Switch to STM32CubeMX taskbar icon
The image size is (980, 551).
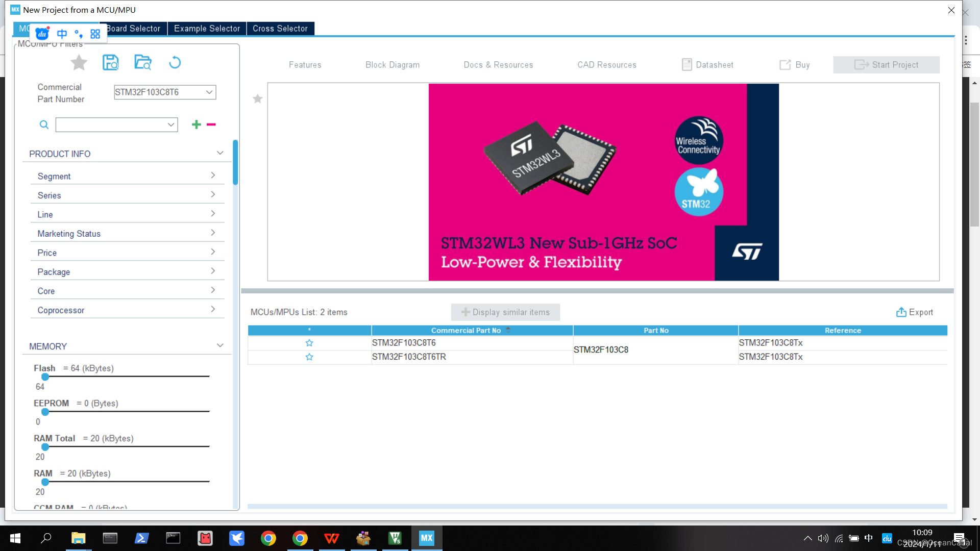coord(427,538)
